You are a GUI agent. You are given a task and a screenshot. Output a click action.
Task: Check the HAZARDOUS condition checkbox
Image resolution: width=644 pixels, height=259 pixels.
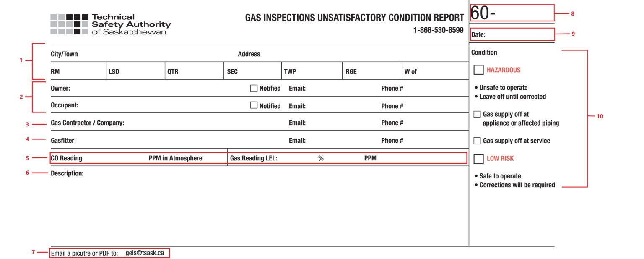point(478,70)
